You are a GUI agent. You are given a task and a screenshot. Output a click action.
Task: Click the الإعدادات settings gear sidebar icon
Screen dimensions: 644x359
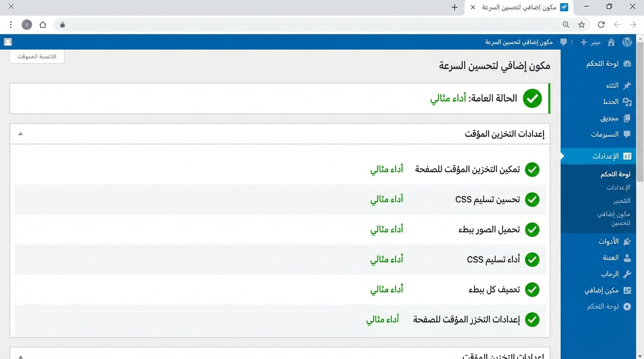[627, 156]
